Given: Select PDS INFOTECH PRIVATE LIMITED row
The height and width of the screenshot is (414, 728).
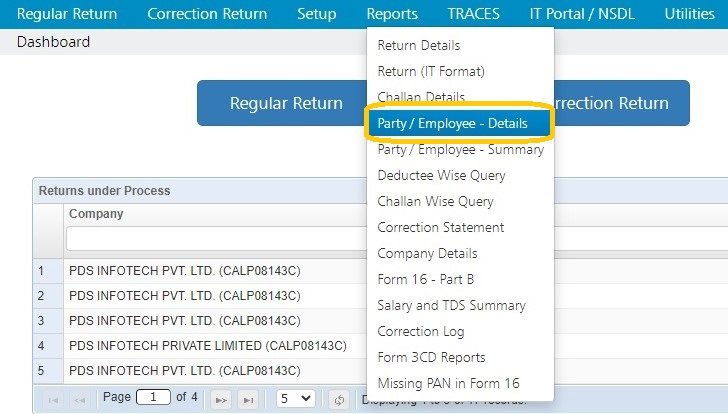Looking at the screenshot, I should click(207, 345).
